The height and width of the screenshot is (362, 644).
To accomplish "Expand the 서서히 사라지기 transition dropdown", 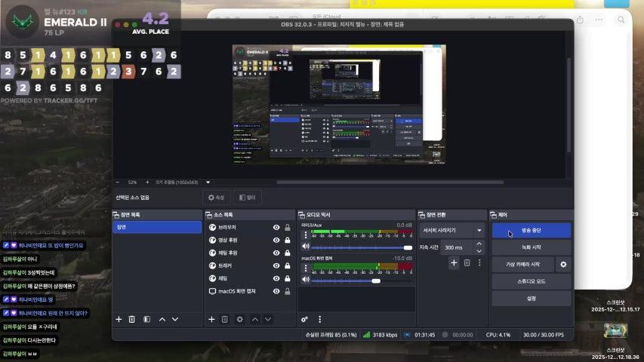I will (479, 230).
